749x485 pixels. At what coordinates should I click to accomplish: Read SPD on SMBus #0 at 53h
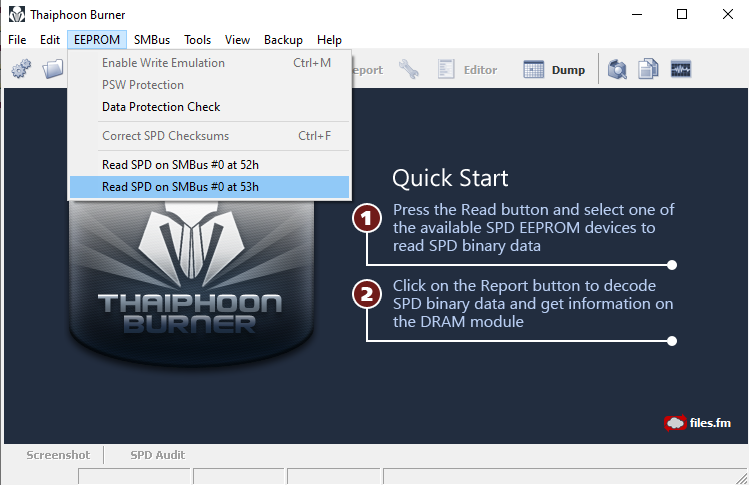coord(210,187)
